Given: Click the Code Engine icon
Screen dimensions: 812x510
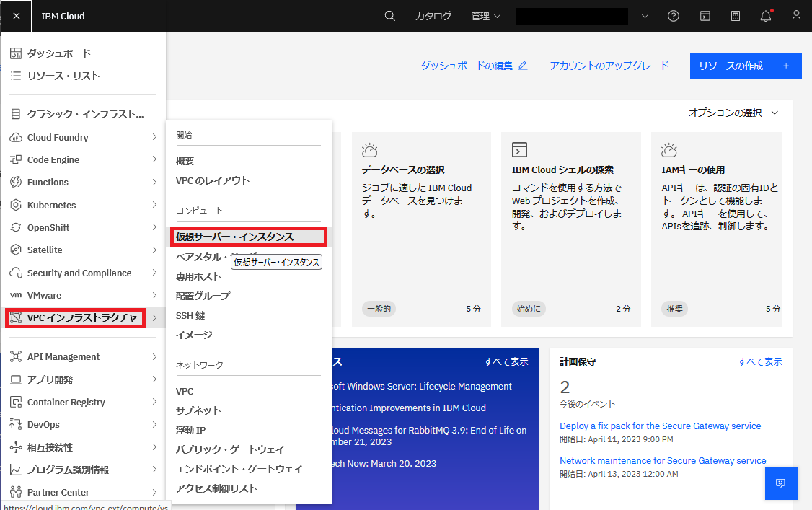Looking at the screenshot, I should [x=16, y=159].
